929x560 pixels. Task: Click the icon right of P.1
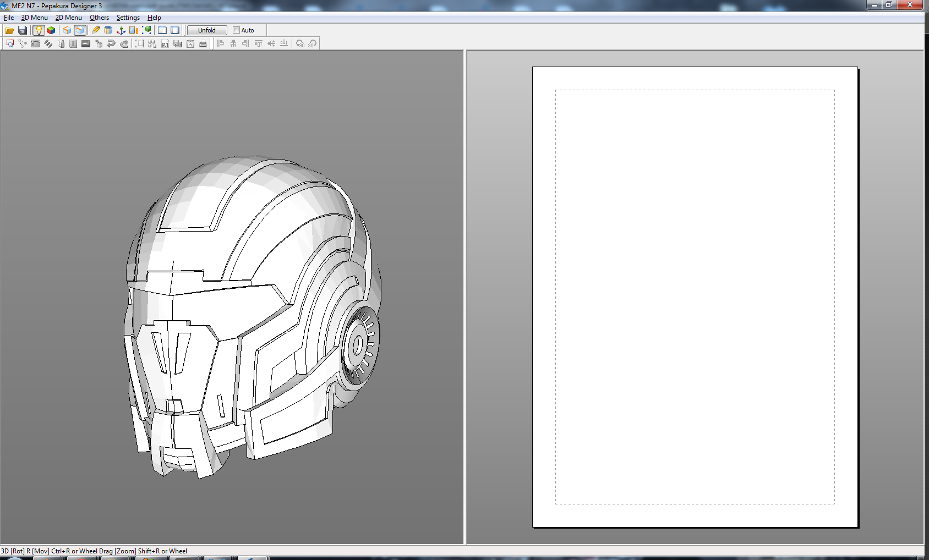pos(178,43)
